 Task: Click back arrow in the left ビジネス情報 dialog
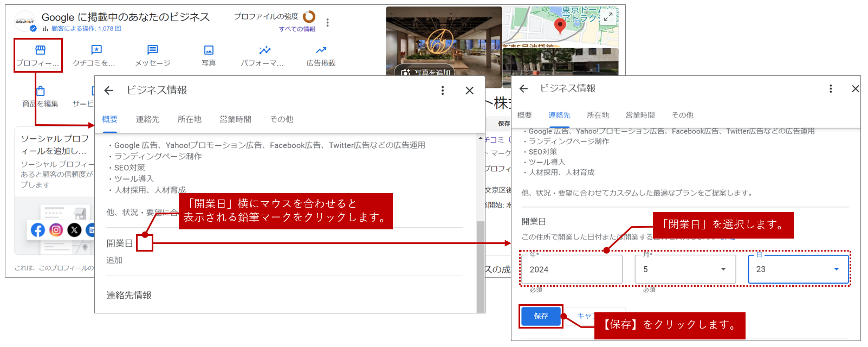coord(109,91)
